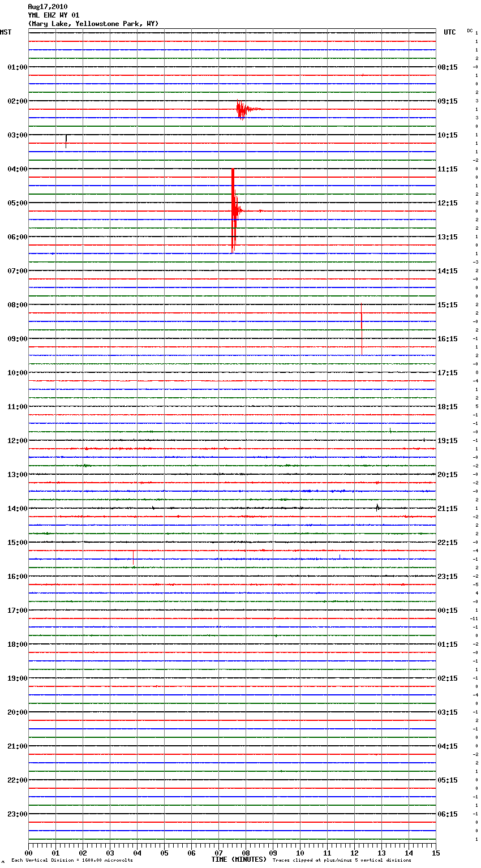Select the 23:00 MST time label

(x=17, y=814)
